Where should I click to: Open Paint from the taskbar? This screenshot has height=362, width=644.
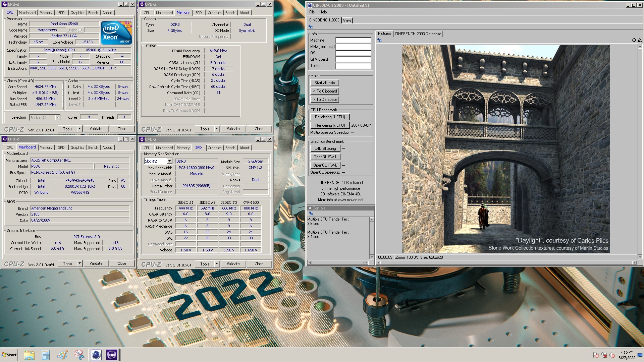62,355
